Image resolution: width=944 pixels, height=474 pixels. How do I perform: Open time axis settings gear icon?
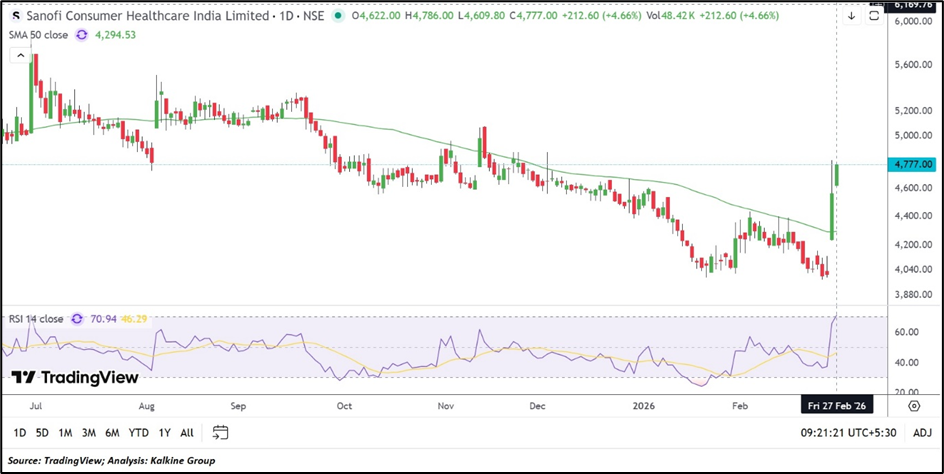[x=914, y=406]
